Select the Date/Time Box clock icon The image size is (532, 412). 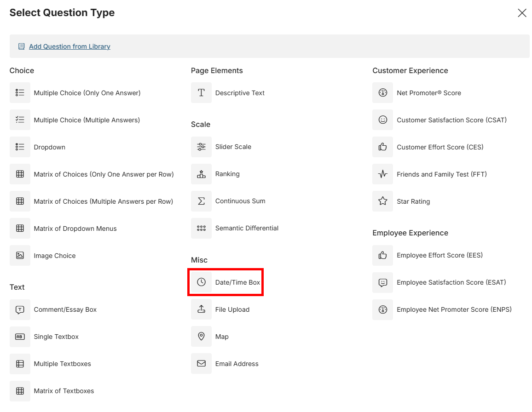pyautogui.click(x=201, y=282)
